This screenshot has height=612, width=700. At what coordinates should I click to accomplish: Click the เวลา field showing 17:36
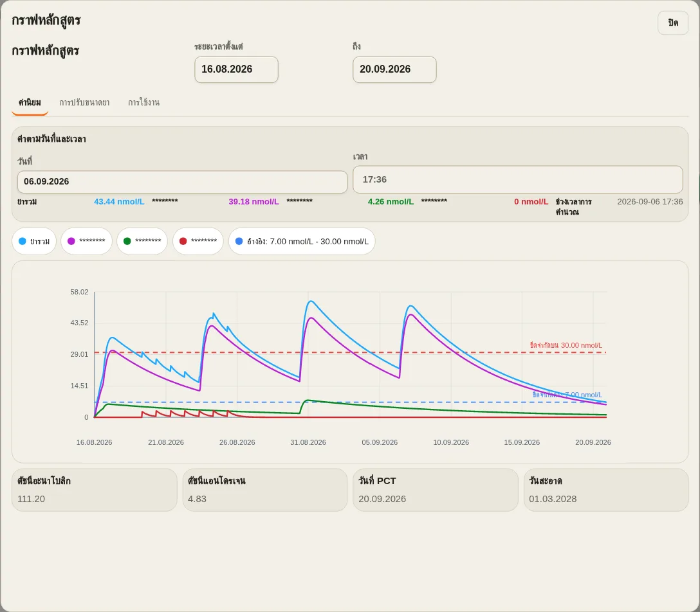(x=517, y=180)
